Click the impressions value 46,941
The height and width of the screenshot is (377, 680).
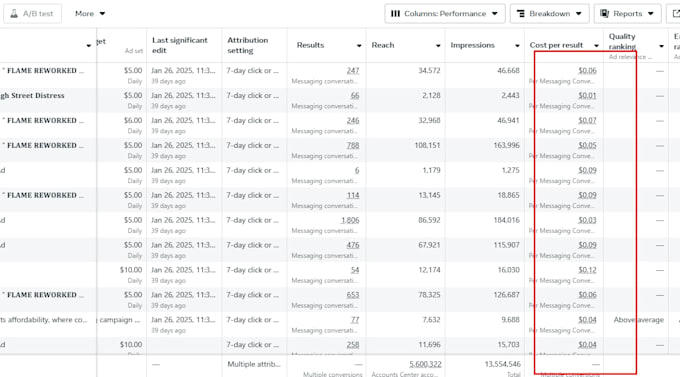[x=508, y=120]
